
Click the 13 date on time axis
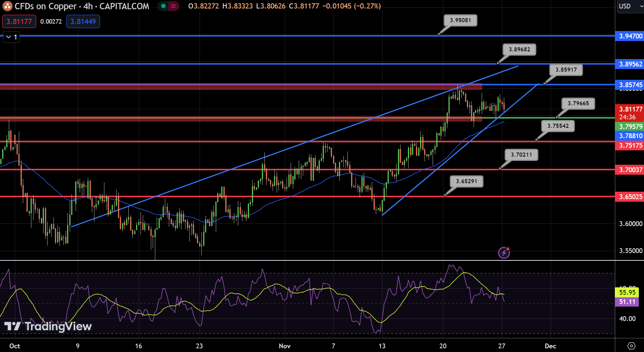click(382, 346)
